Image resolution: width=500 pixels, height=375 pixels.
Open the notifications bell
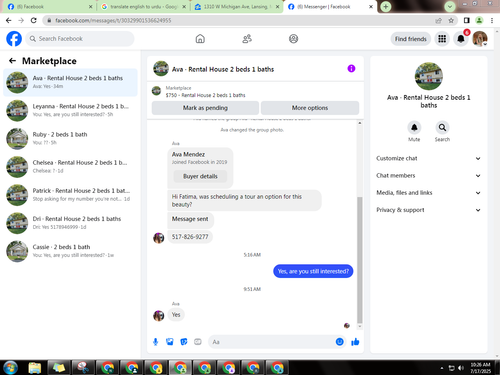(461, 39)
